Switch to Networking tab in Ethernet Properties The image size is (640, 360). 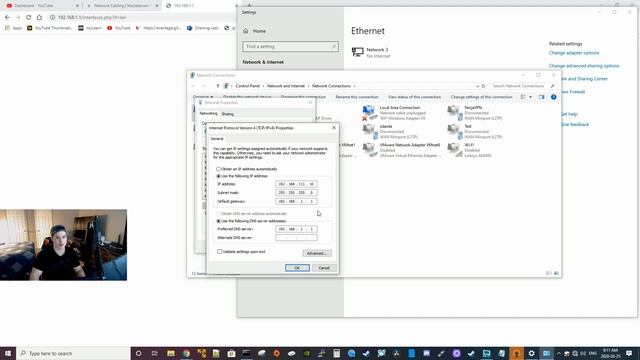208,113
